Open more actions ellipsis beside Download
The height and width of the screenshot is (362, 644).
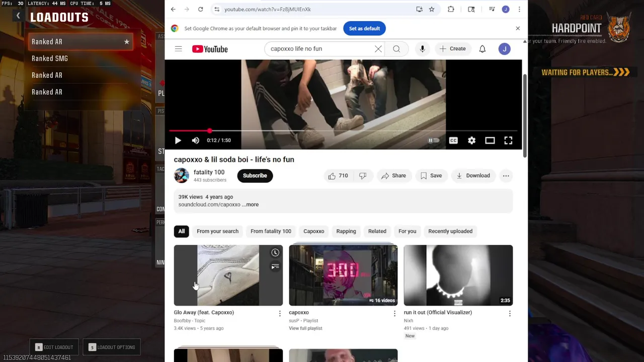tap(506, 175)
